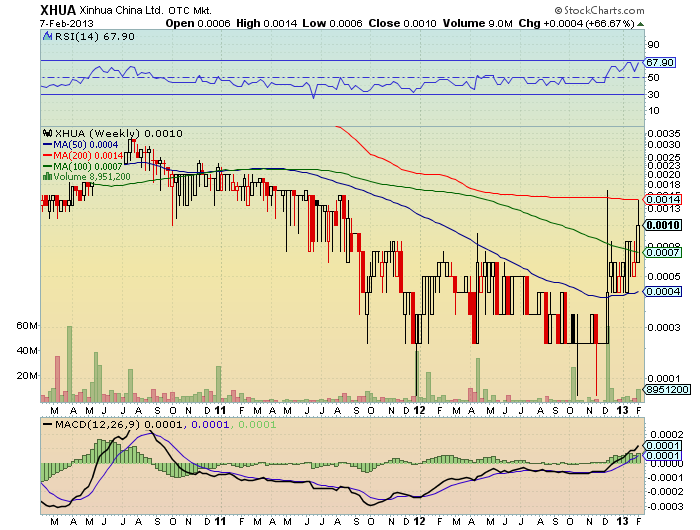This screenshot has width=700, height=530.
Task: Click the Volume 9.0M header value
Action: tap(477, 23)
